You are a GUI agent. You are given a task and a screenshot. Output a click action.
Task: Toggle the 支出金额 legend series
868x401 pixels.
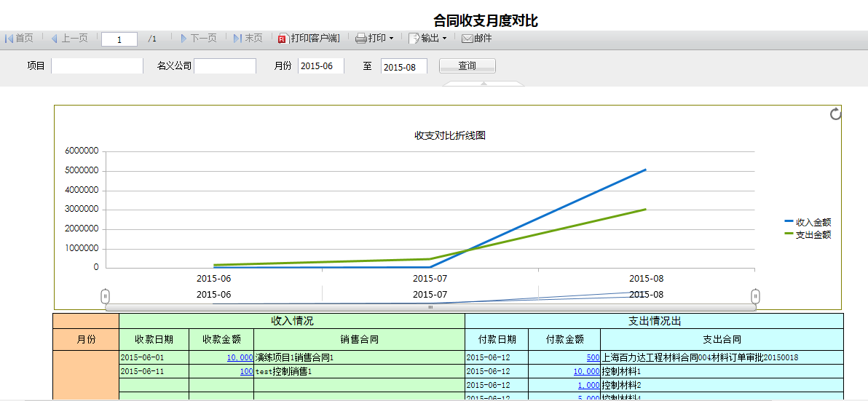[x=808, y=234]
